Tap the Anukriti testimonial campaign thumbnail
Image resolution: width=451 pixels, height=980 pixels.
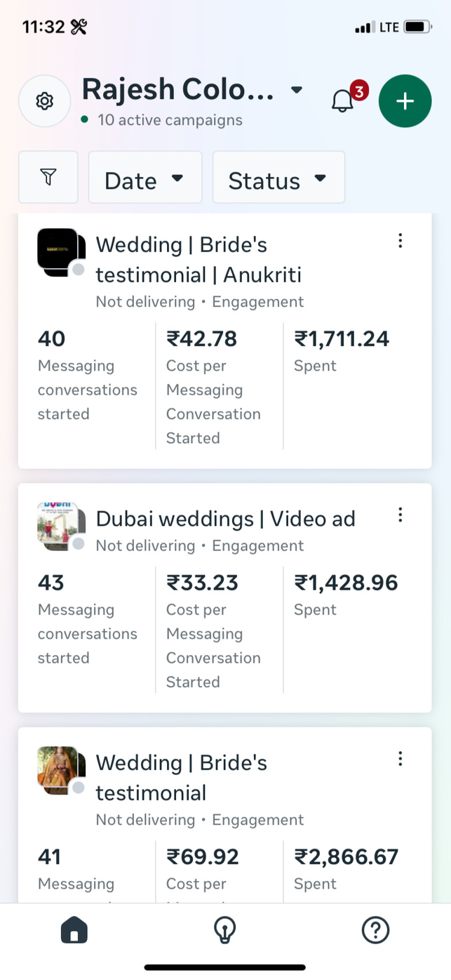pos(59,251)
